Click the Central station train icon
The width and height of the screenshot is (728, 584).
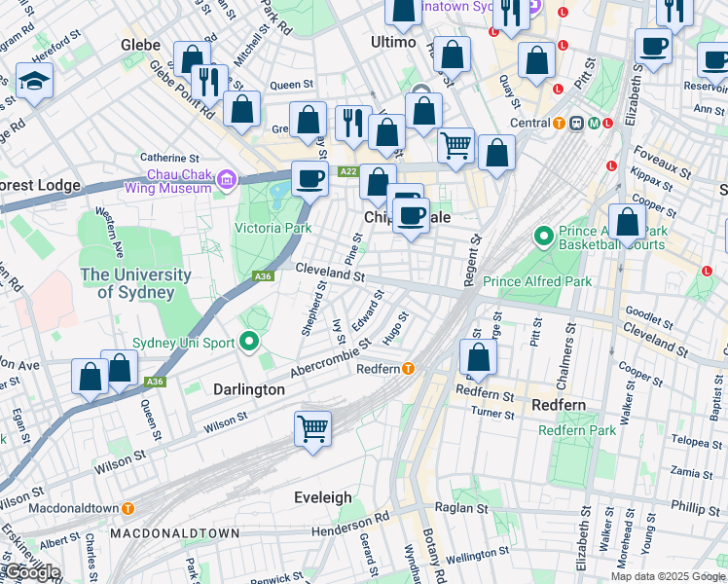point(575,124)
